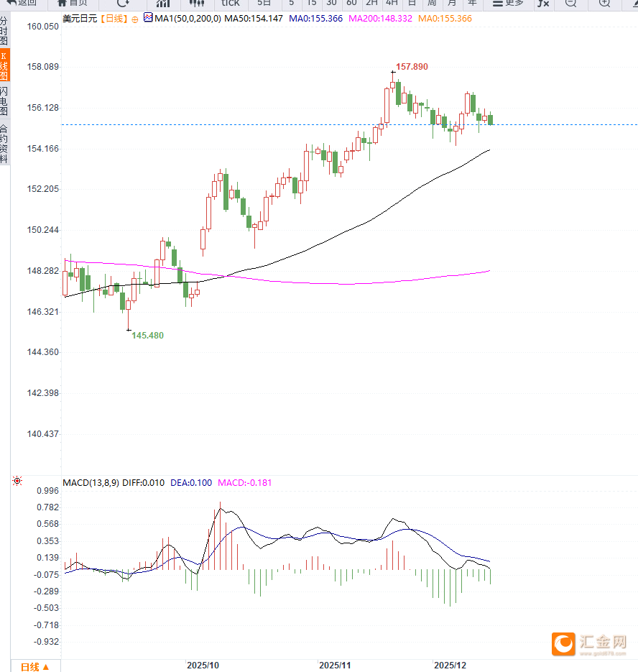Click the DIFF:0.010 value

coord(144,482)
